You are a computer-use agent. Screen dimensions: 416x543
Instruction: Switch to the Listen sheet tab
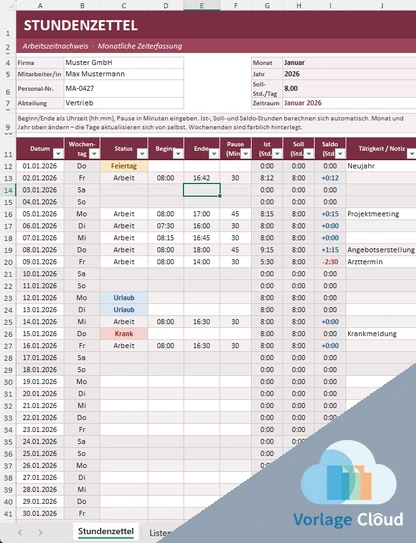click(160, 533)
